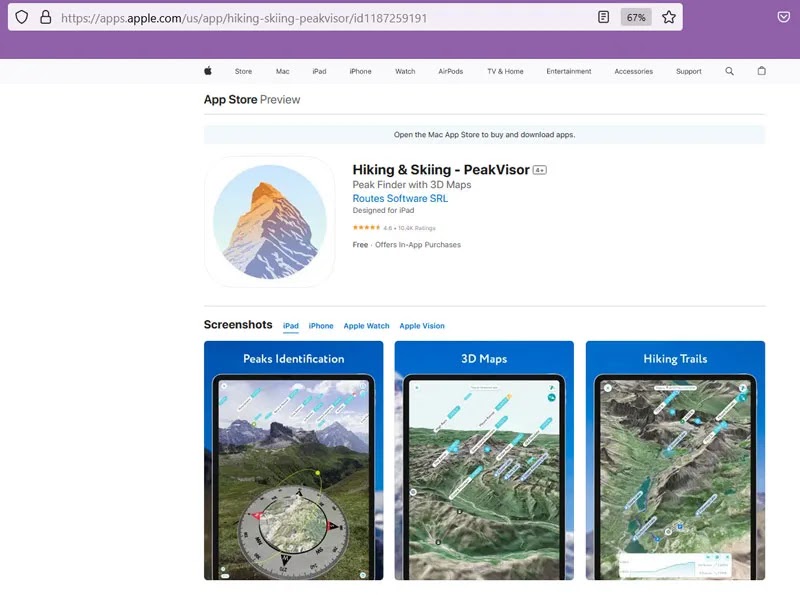Open the AirPods navigation item

click(451, 71)
